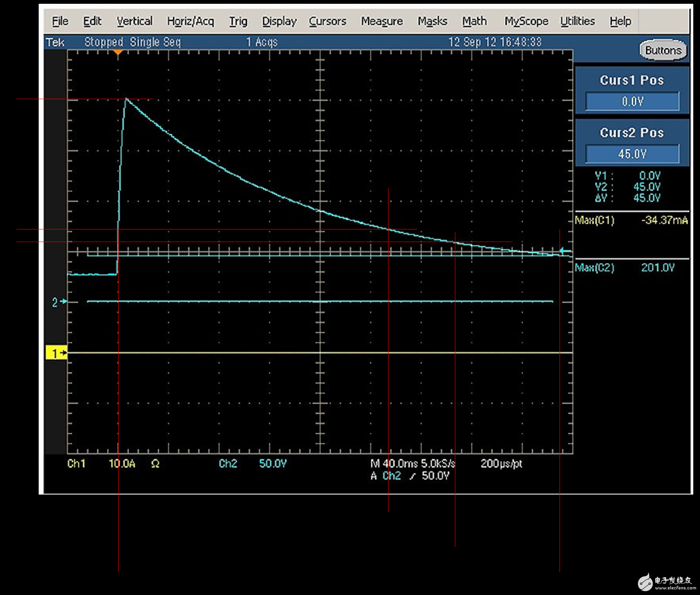The width and height of the screenshot is (700, 595).
Task: Click the yellow channel 1 ground marker
Action: (56, 353)
